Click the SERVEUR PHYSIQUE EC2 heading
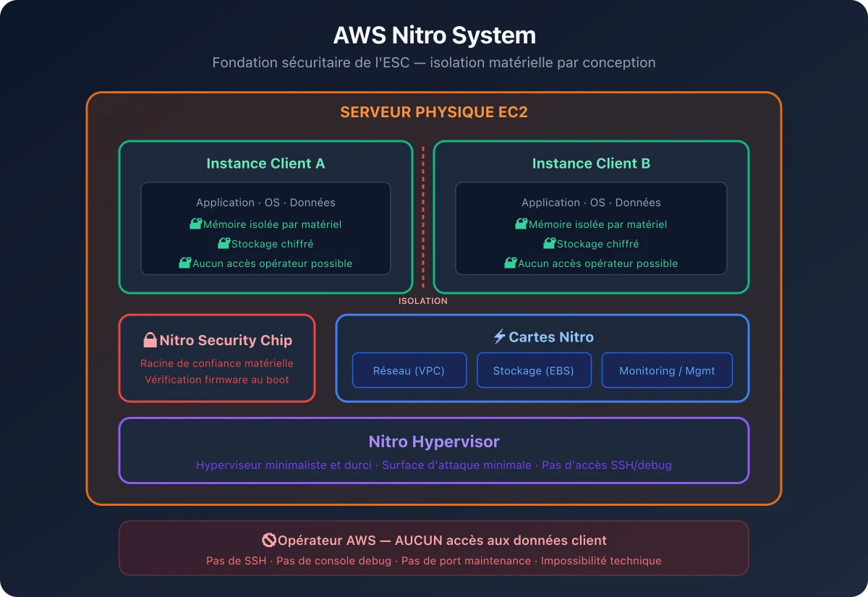This screenshot has width=868, height=597. pos(434,113)
